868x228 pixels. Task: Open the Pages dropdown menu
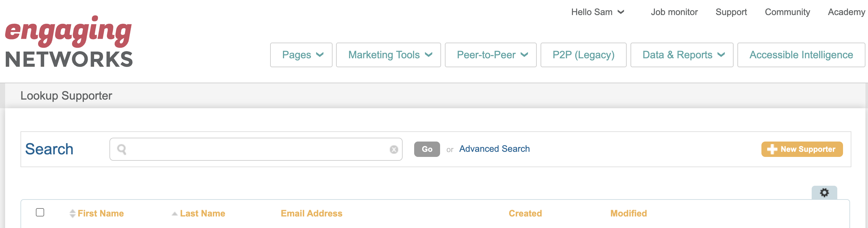click(x=301, y=55)
